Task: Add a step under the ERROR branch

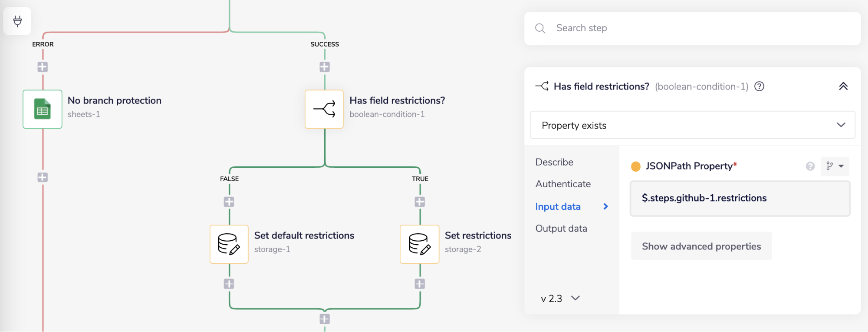Action: click(x=43, y=67)
